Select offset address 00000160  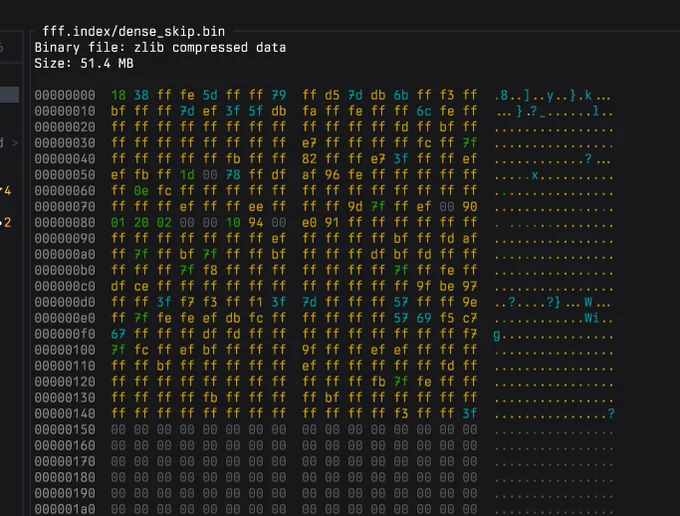(65, 445)
